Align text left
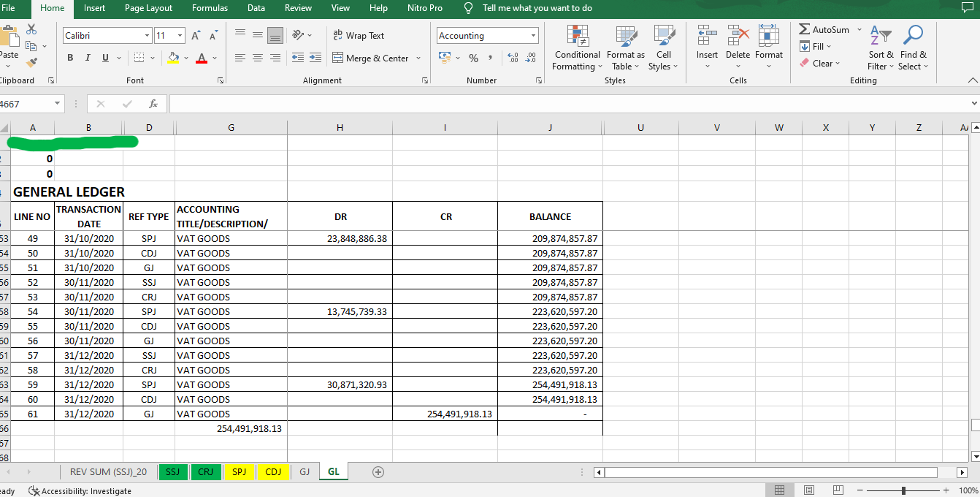Screen dimensions: 980x497 [x=240, y=58]
